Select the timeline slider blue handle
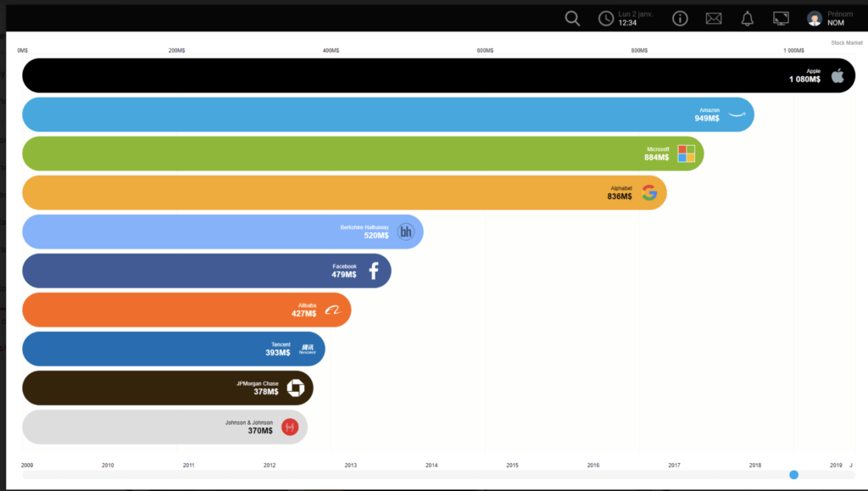Image resolution: width=868 pixels, height=491 pixels. tap(793, 474)
